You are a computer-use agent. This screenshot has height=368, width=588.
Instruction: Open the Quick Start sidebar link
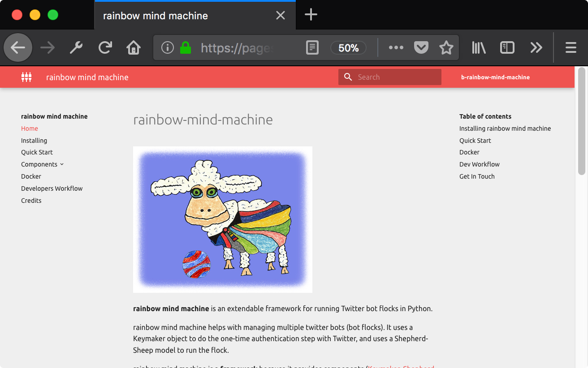[x=37, y=152]
